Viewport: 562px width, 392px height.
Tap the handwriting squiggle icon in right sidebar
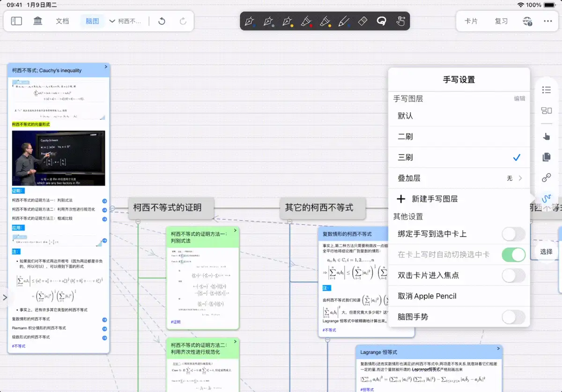point(546,198)
